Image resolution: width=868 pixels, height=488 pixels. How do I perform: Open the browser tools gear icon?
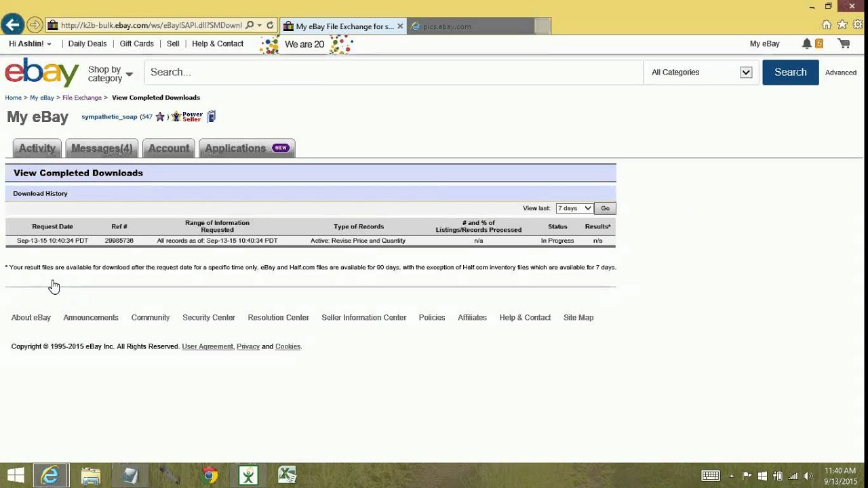[x=858, y=25]
